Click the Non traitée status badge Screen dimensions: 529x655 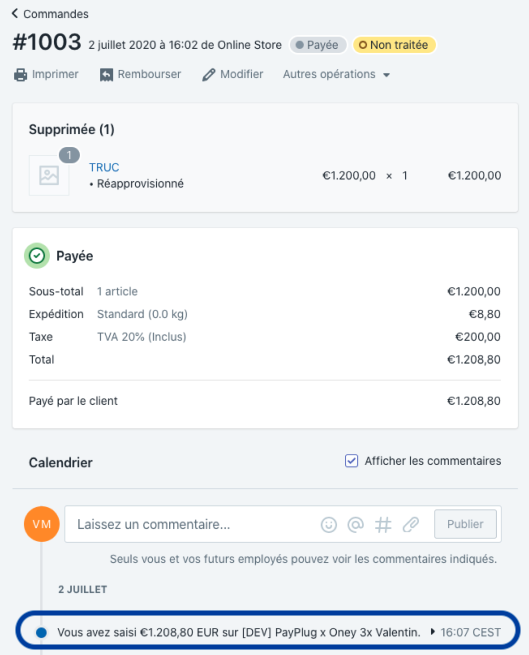(x=394, y=45)
